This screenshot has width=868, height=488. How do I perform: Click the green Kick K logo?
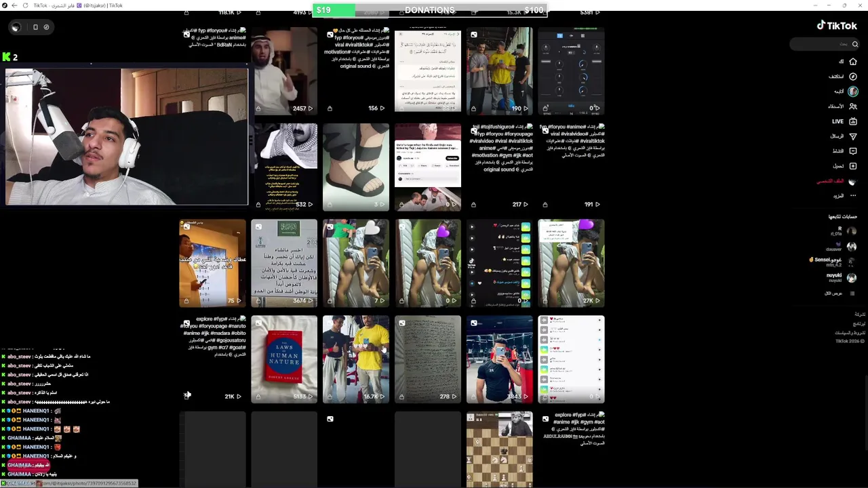pyautogui.click(x=6, y=58)
